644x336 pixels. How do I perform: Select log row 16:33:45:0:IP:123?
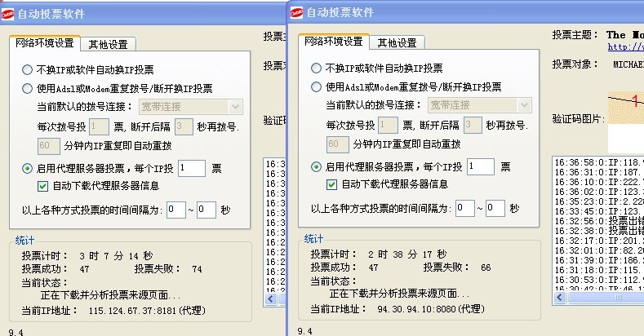pos(599,212)
